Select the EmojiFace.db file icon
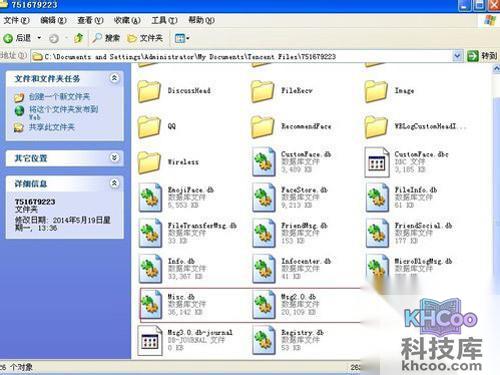The height and width of the screenshot is (375, 500). [150, 198]
